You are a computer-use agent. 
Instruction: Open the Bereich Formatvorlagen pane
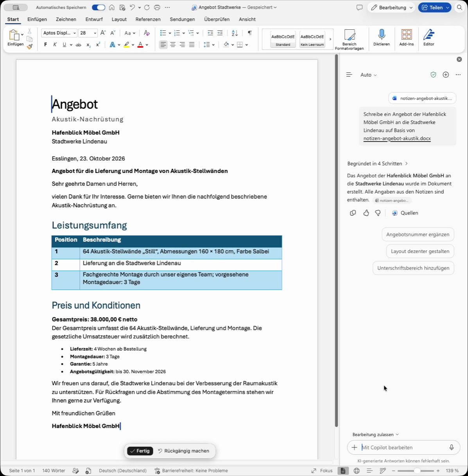click(349, 40)
